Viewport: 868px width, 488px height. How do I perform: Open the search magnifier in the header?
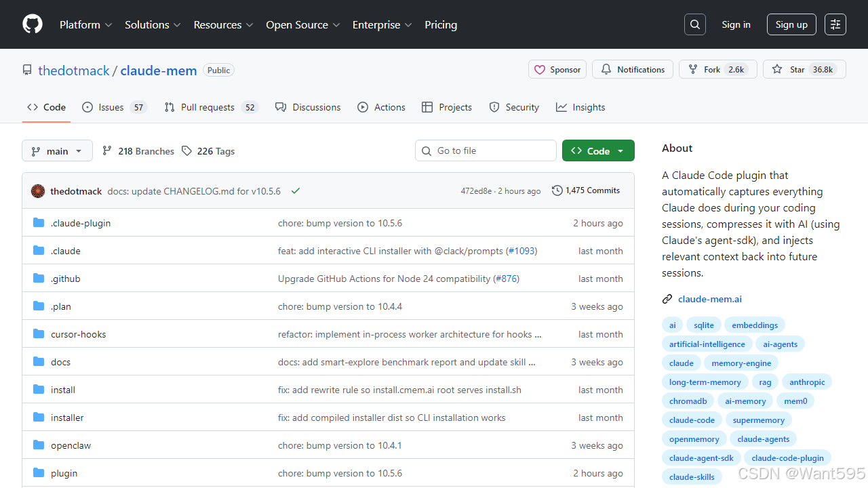[x=695, y=24]
